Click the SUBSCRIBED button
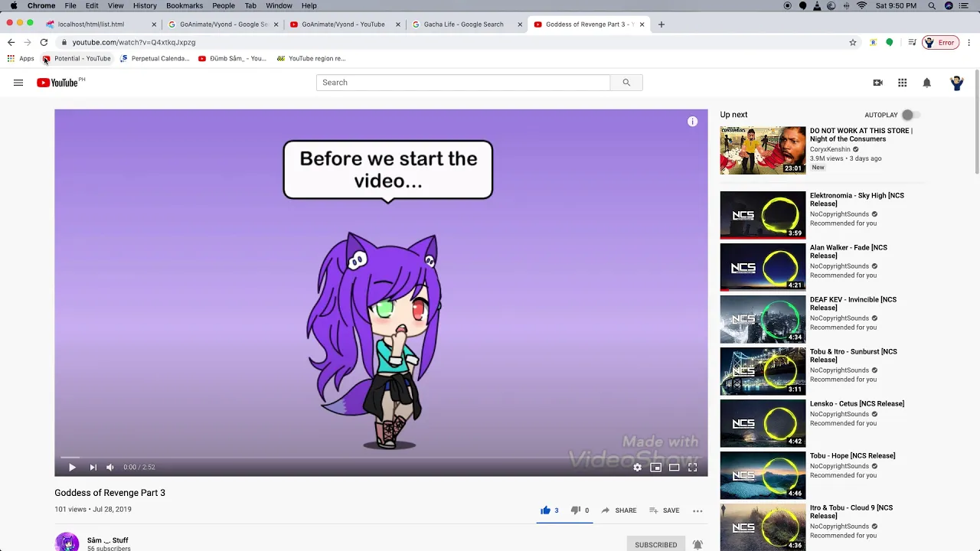 [656, 545]
